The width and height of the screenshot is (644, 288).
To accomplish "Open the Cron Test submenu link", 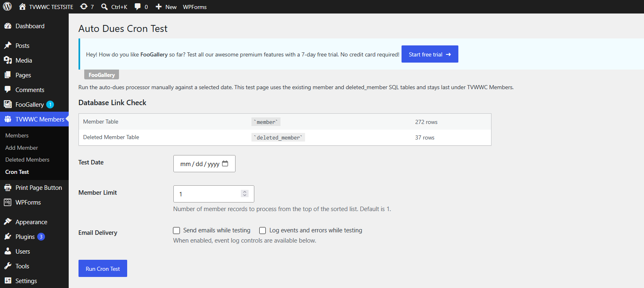I will 17,172.
